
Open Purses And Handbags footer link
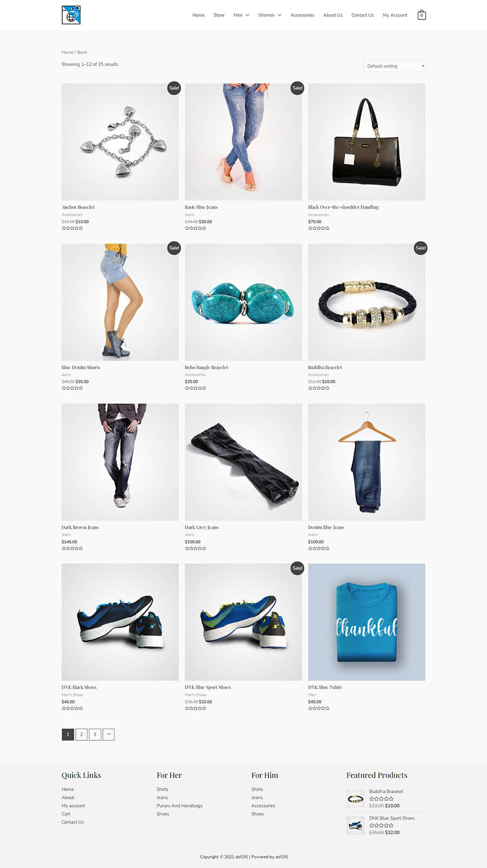click(180, 806)
